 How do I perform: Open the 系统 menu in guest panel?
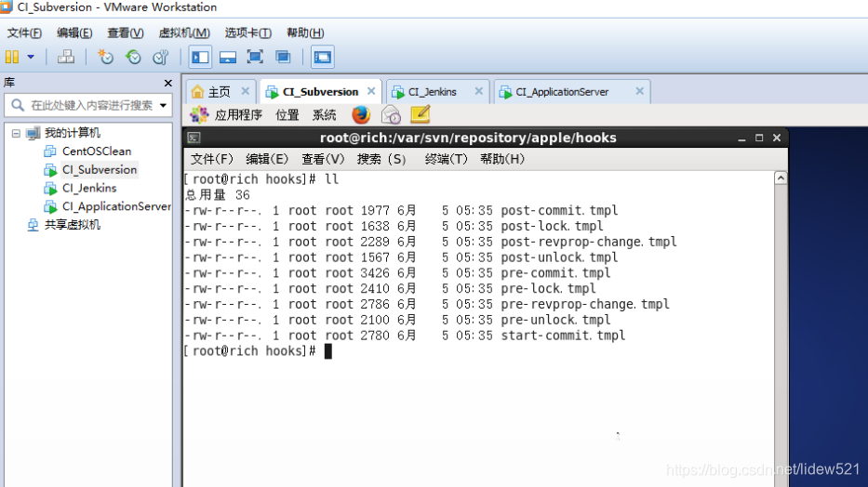tap(325, 115)
